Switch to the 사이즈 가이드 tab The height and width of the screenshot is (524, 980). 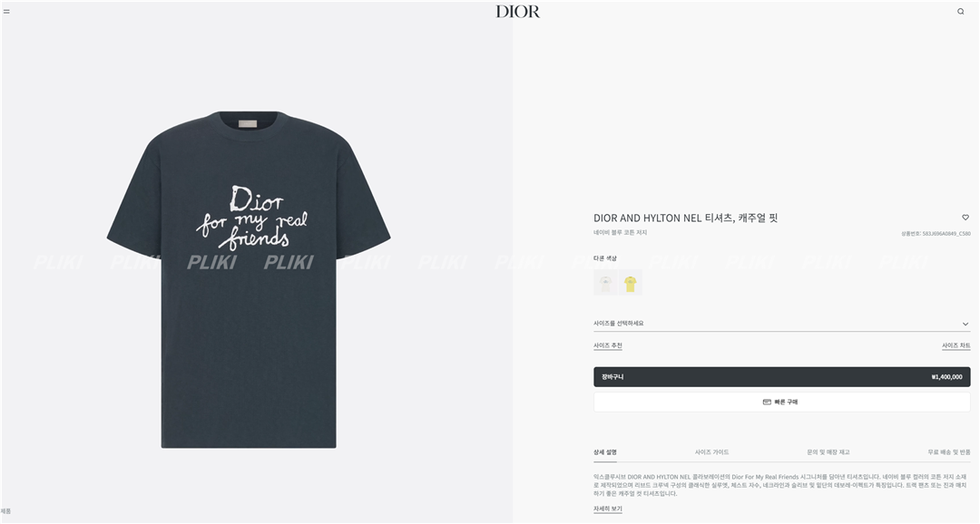tap(712, 452)
